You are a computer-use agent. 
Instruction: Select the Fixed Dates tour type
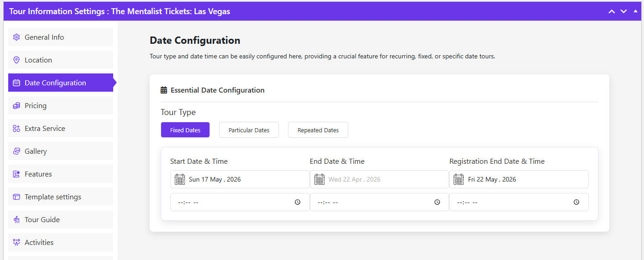[185, 130]
